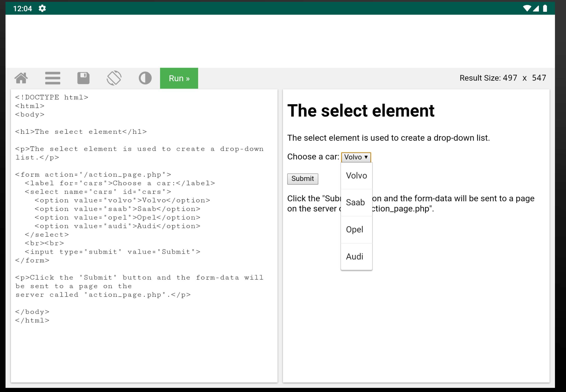Select Saab from the car options
566x392 pixels.
point(356,202)
